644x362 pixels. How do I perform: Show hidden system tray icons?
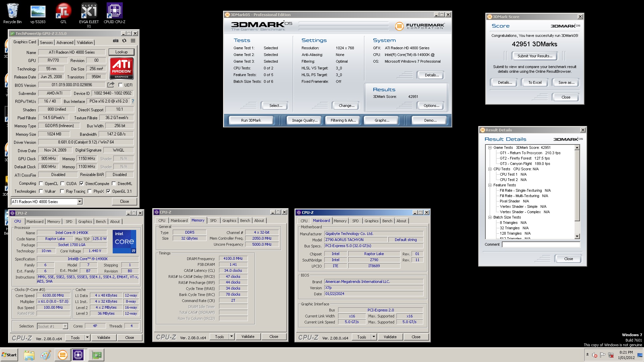pos(587,355)
